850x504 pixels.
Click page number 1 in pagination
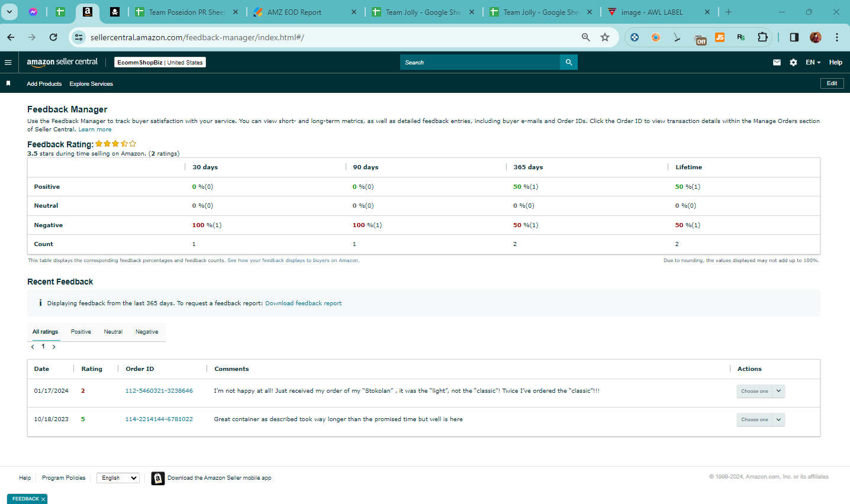pyautogui.click(x=43, y=347)
